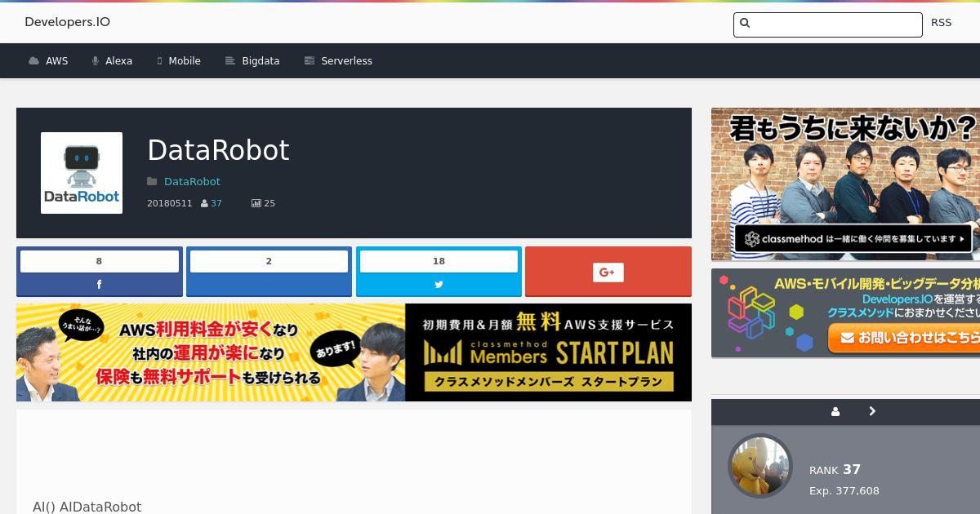Open the classmethod recruiting banner

(845, 184)
